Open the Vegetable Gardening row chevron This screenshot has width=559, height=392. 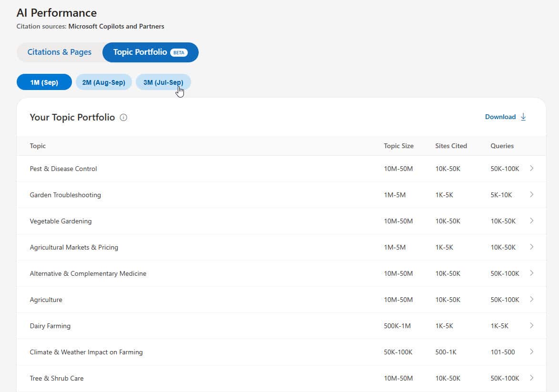531,221
